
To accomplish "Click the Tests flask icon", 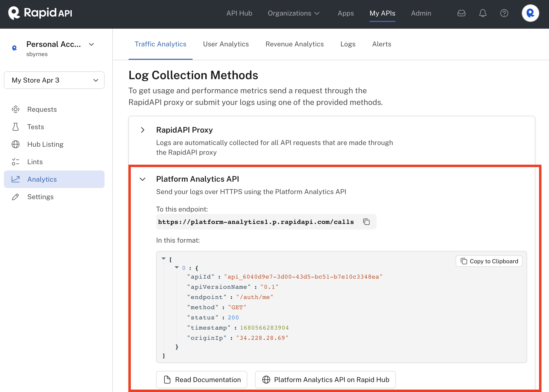I will point(16,127).
